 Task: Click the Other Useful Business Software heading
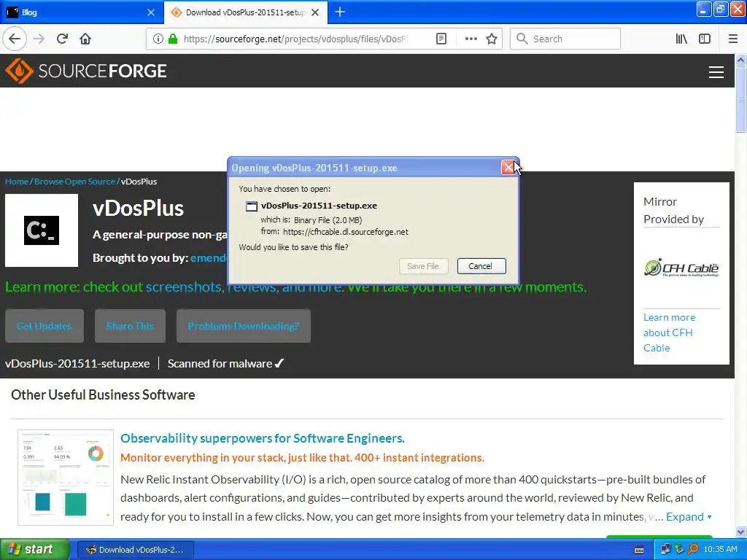point(103,394)
